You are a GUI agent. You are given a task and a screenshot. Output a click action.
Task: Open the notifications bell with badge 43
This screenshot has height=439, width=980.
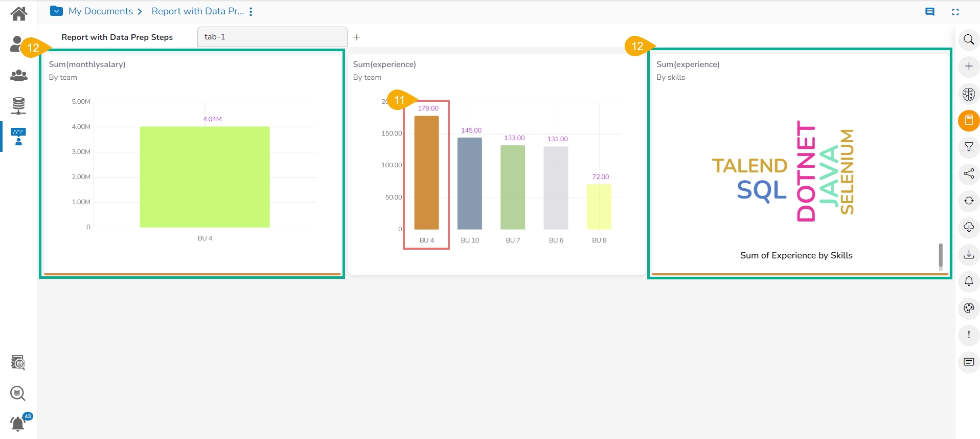[19, 423]
